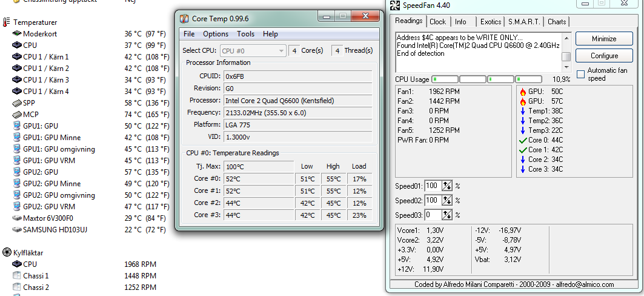The image size is (644, 296).
Task: Switch to the S.M.A.R.T. tab
Action: [x=525, y=22]
